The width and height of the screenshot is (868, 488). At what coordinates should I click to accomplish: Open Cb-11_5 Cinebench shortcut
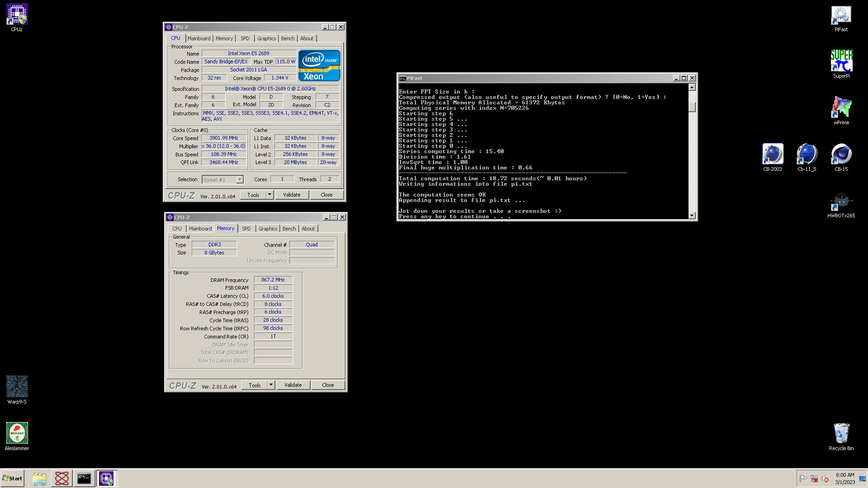tap(807, 158)
